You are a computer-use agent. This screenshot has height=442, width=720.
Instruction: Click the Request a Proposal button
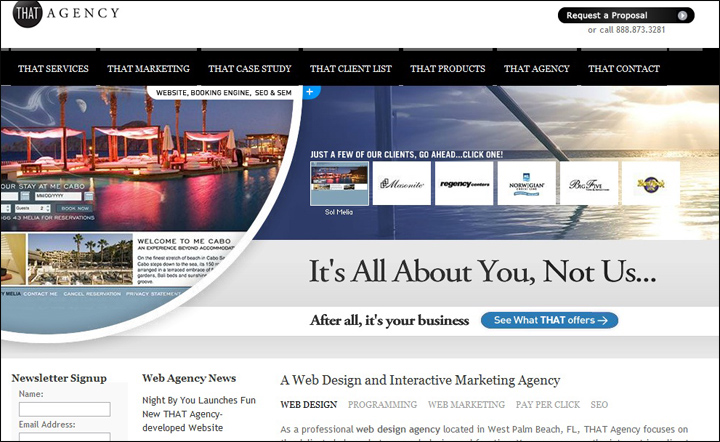[x=626, y=15]
